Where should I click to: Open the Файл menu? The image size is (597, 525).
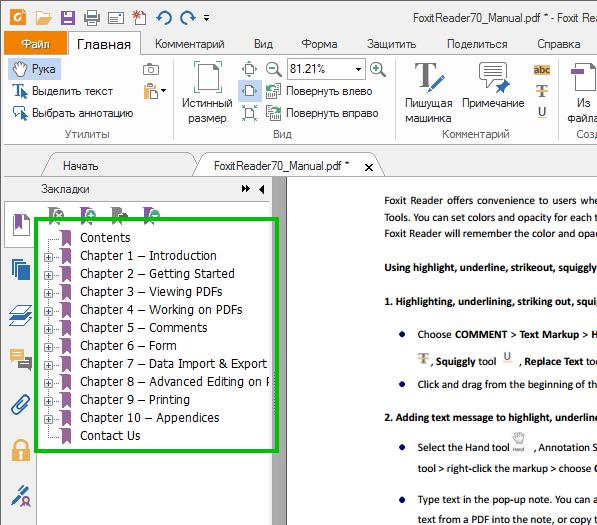click(35, 43)
